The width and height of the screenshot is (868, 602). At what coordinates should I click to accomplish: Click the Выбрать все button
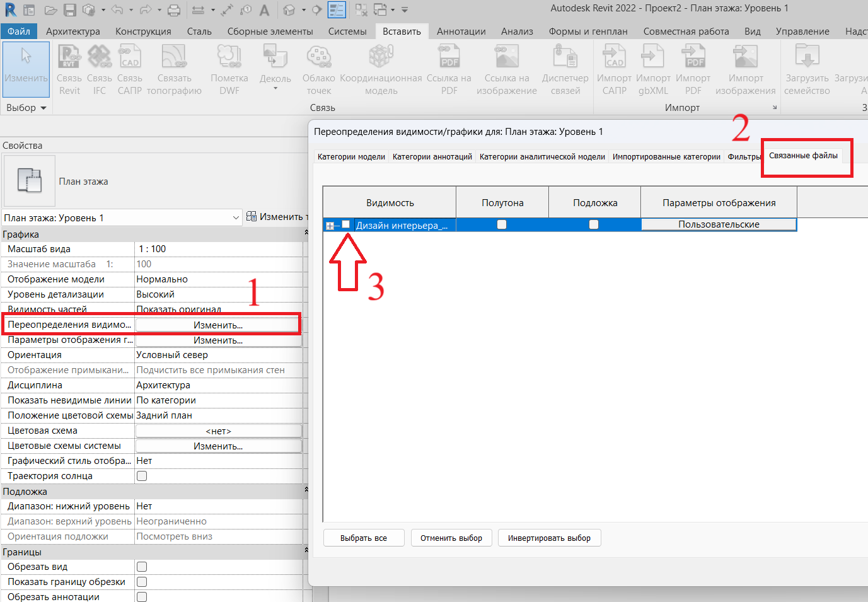point(364,538)
